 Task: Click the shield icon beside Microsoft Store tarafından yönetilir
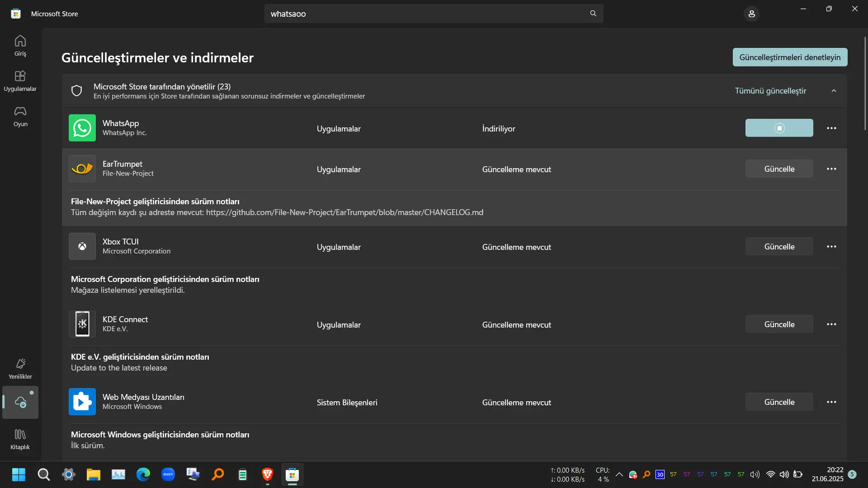[77, 91]
